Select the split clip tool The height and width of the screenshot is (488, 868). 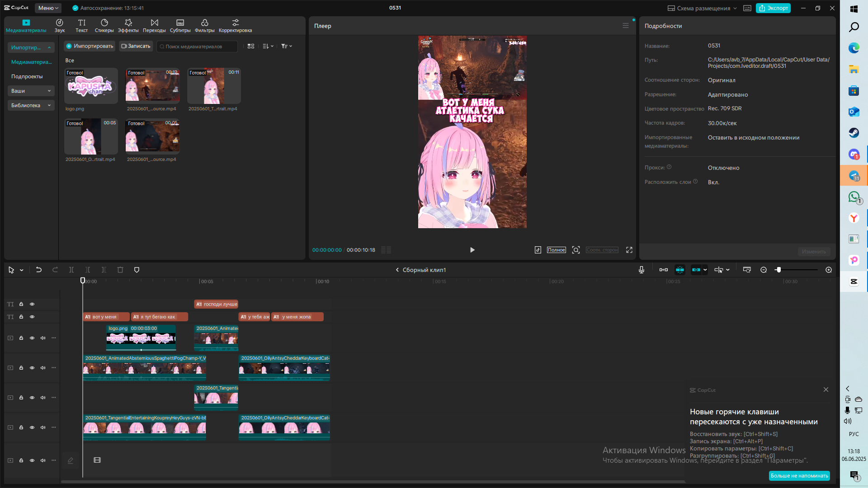[x=71, y=270]
